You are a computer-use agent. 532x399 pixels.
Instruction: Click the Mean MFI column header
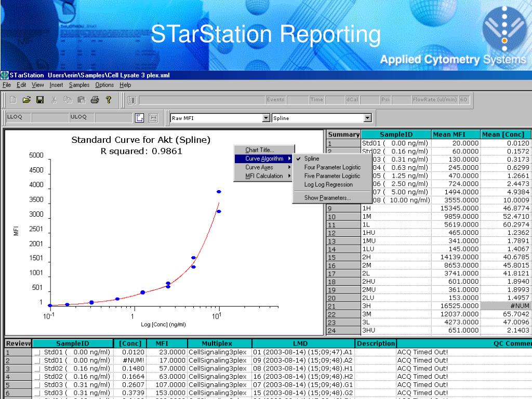coord(456,135)
